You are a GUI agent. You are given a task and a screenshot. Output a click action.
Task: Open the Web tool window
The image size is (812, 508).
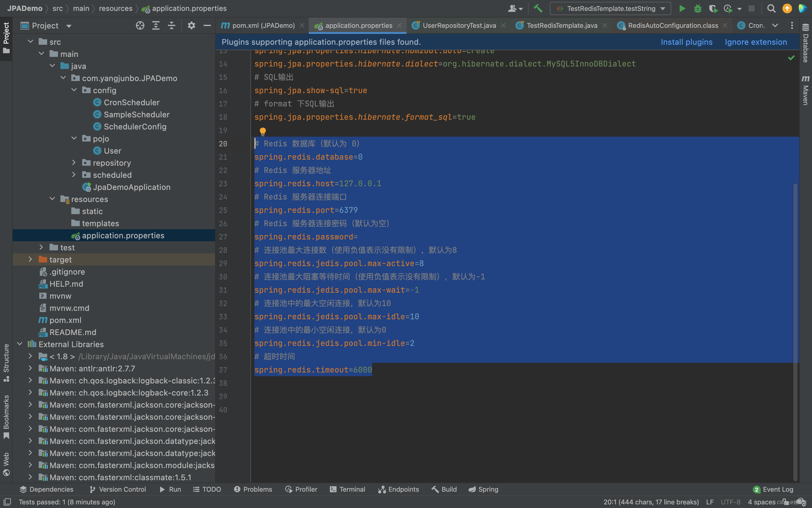pos(6,464)
